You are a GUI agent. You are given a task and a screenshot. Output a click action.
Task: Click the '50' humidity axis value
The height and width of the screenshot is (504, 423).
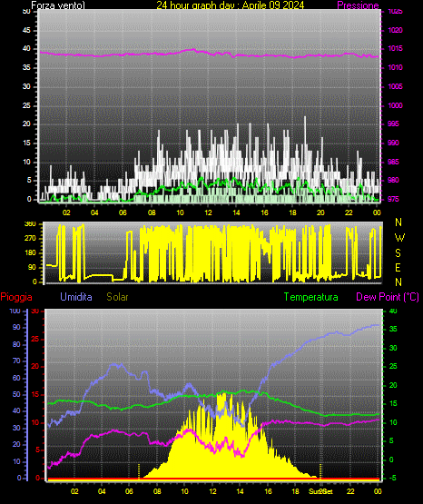coord(16,394)
